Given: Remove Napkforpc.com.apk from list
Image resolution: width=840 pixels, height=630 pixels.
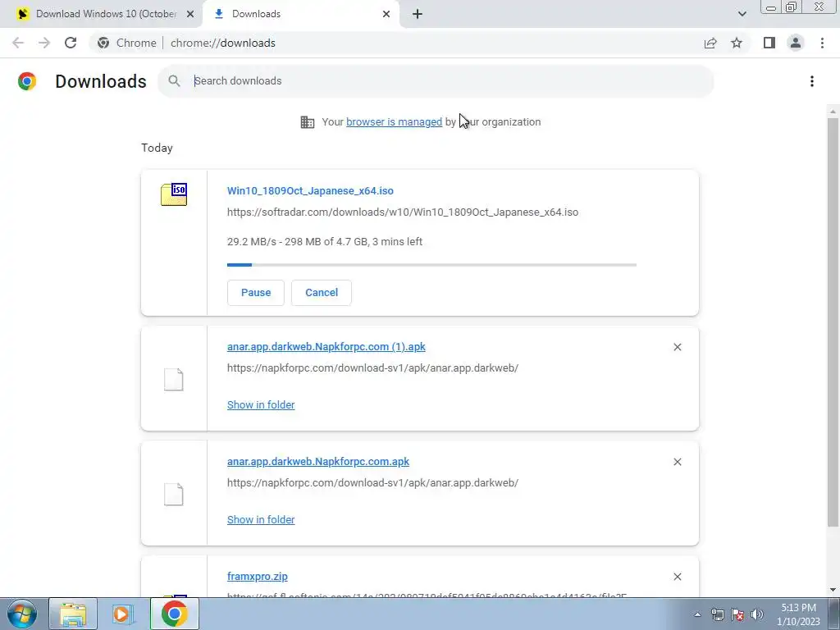Looking at the screenshot, I should point(677,462).
